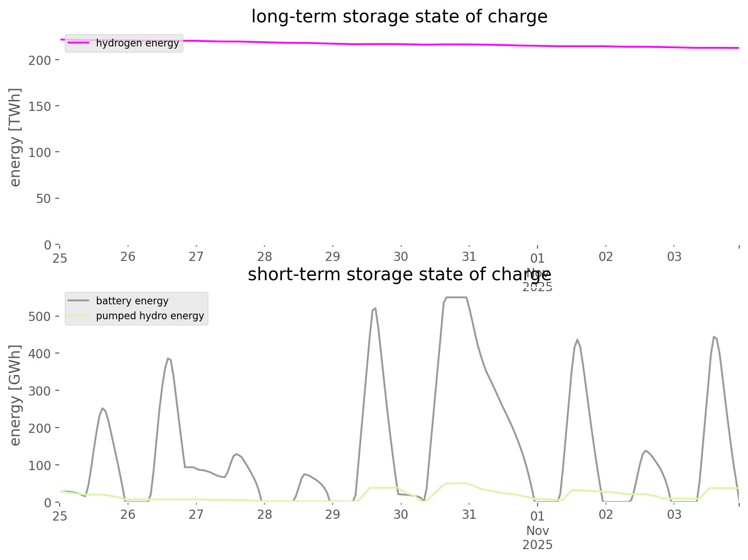Pick date 26 on the long-term chart axis
Viewport: 748px width, 560px height.
[x=128, y=257]
